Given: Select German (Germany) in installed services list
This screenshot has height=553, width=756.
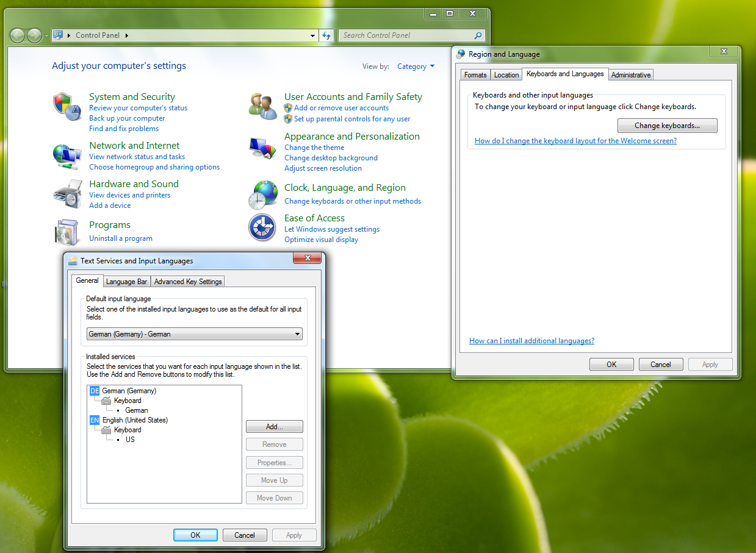Looking at the screenshot, I should tap(129, 391).
